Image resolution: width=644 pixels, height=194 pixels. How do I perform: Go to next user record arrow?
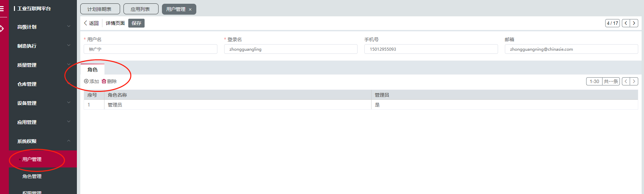(x=634, y=23)
